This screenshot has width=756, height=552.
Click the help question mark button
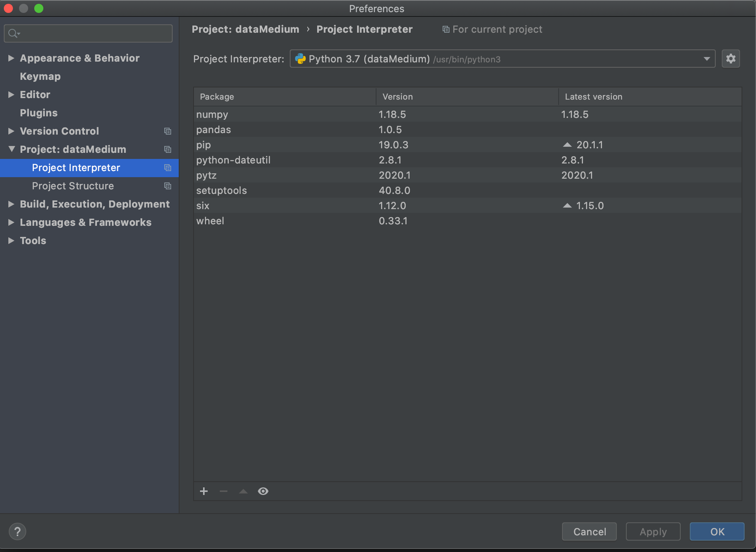[17, 531]
